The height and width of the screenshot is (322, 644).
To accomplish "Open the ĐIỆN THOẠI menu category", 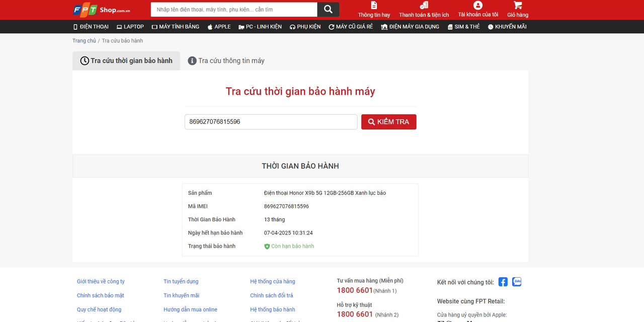I will (x=91, y=27).
